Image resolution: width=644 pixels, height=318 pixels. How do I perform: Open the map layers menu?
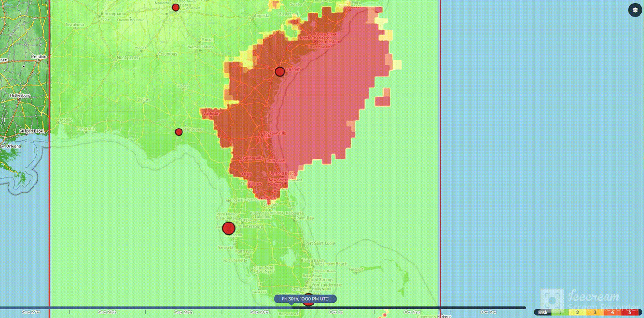(635, 10)
